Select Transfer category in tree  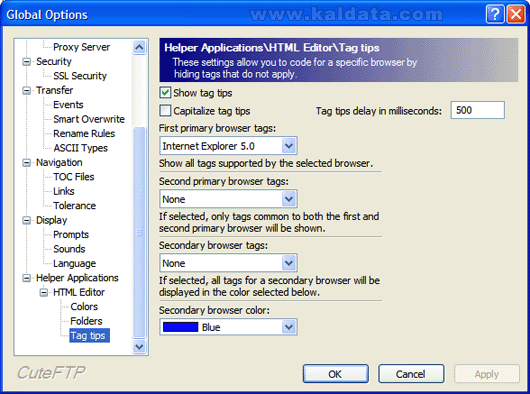[54, 90]
